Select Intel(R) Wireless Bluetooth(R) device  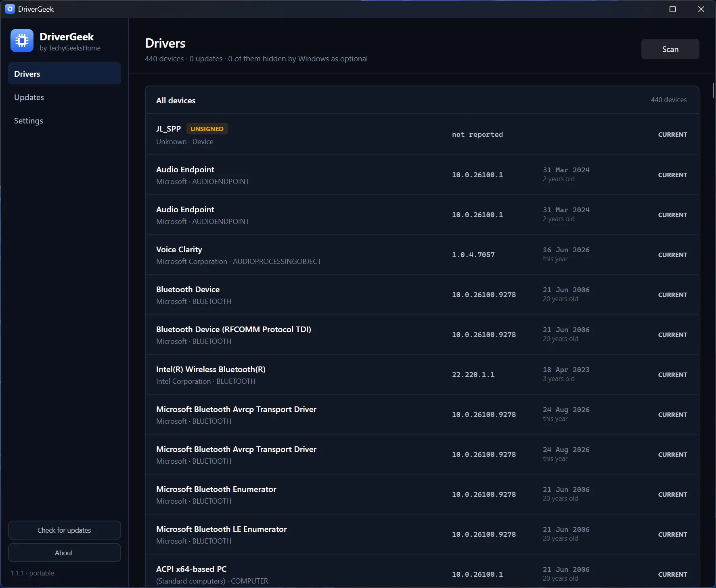click(x=422, y=375)
